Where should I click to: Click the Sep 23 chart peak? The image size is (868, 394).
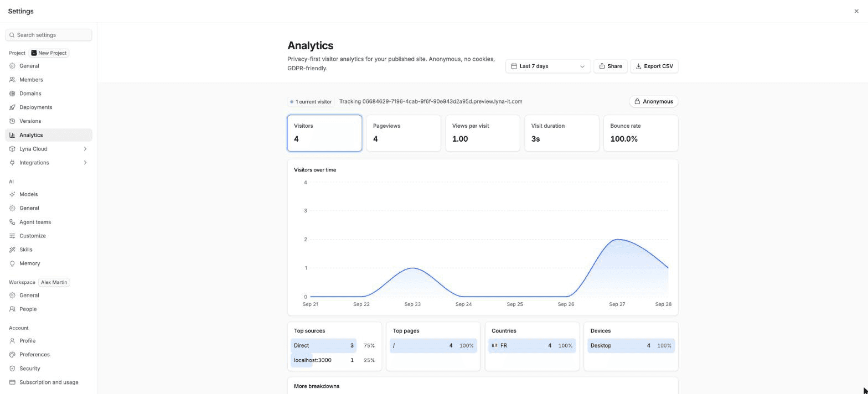(412, 268)
